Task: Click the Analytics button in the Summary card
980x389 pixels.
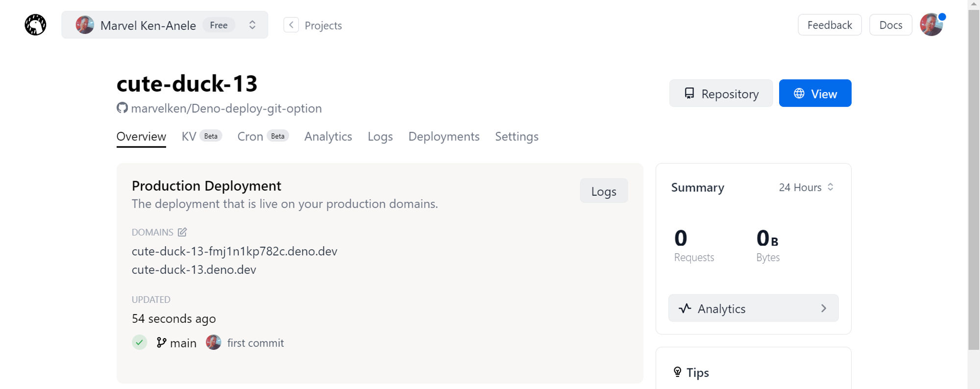Action: click(x=753, y=308)
